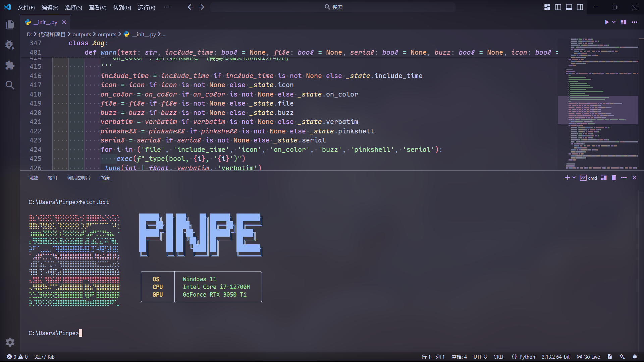Close the __init__.py tab
Screen dimensions: 644x362
pos(64,22)
